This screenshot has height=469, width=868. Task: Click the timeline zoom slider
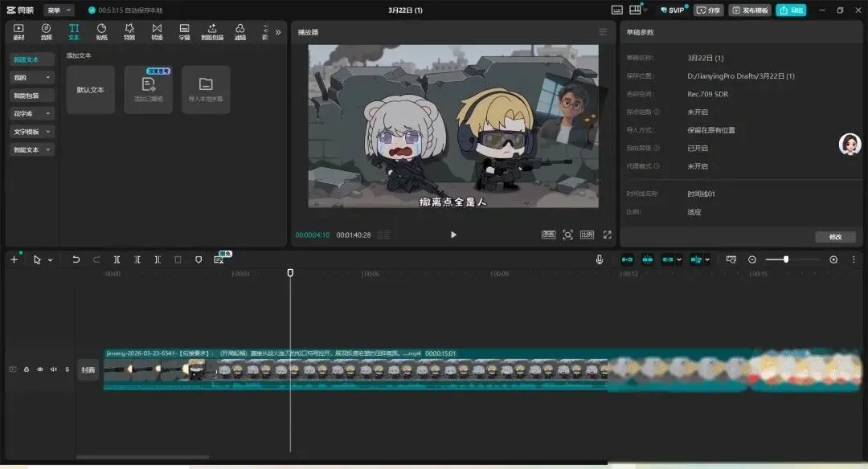click(792, 259)
